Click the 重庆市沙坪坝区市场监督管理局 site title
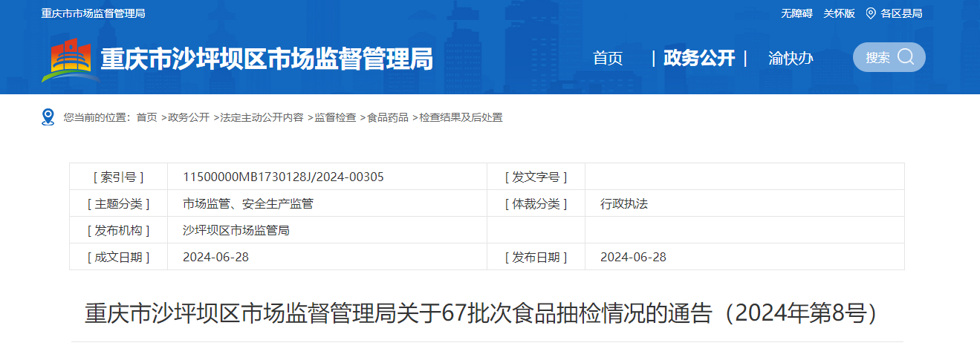The image size is (980, 360). coord(267,59)
